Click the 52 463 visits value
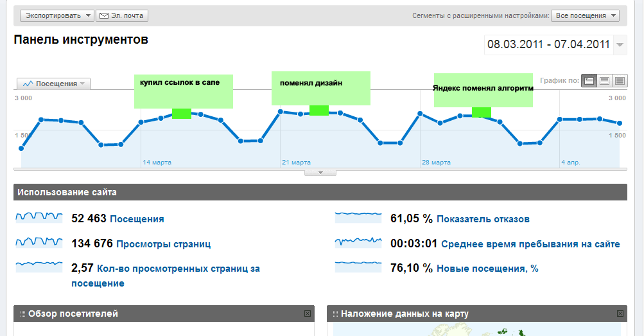 click(89, 218)
